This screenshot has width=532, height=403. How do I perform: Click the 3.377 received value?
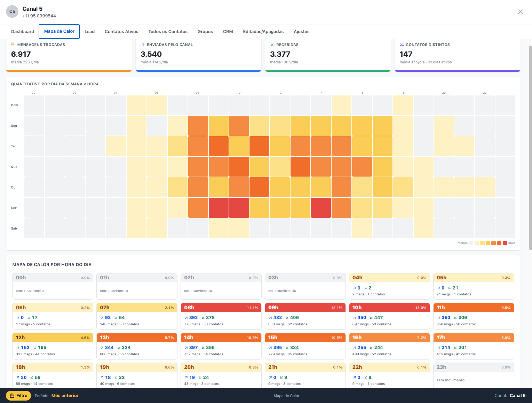point(280,54)
